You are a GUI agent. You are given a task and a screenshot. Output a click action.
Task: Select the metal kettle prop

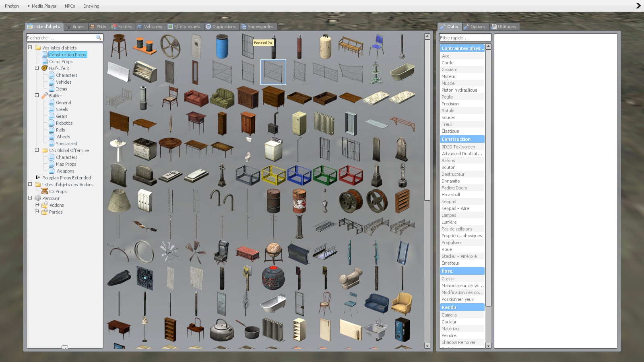point(222,329)
